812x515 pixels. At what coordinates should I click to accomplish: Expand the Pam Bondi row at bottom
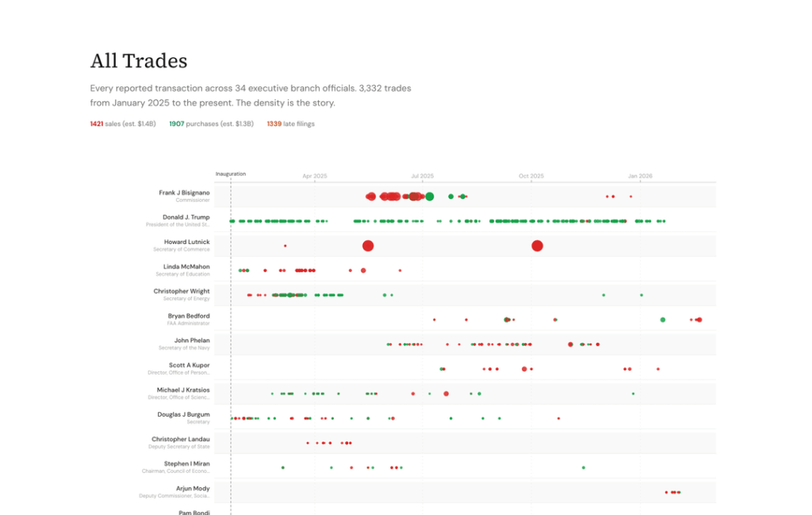pyautogui.click(x=193, y=512)
